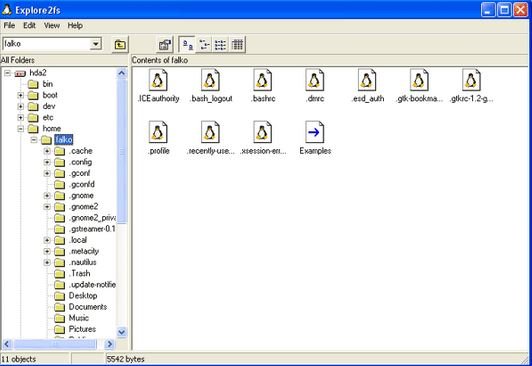
Task: Select the .gtkrc-1.2-g... file icon
Action: 472,80
